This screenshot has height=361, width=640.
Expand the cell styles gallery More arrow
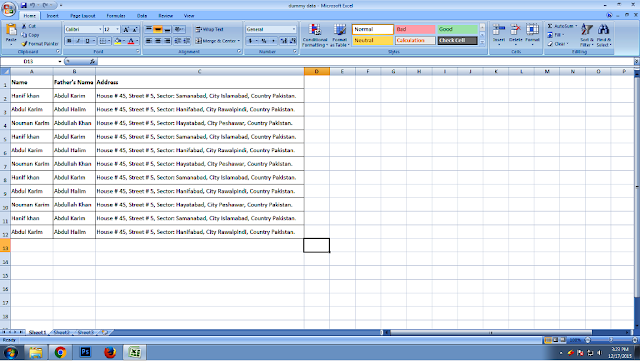click(482, 42)
